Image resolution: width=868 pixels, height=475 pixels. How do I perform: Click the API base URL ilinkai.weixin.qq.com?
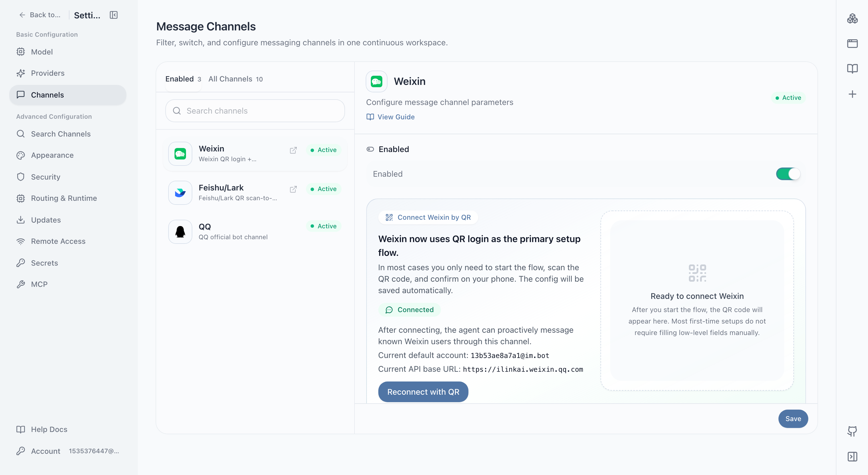(523, 369)
